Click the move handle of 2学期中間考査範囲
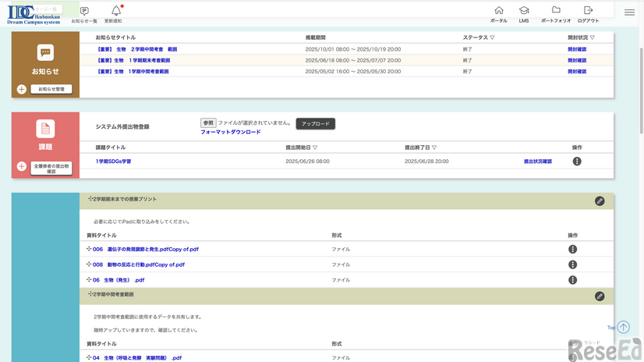This screenshot has width=644, height=362. click(90, 294)
